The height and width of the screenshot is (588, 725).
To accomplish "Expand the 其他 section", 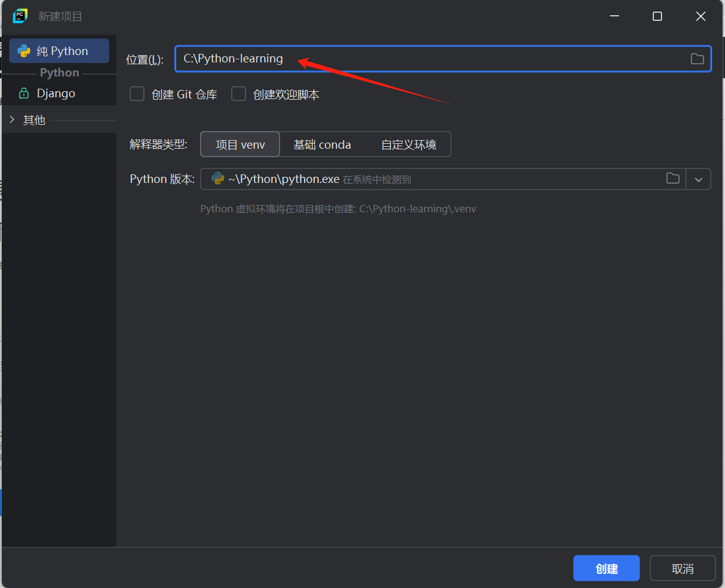I will click(x=12, y=120).
